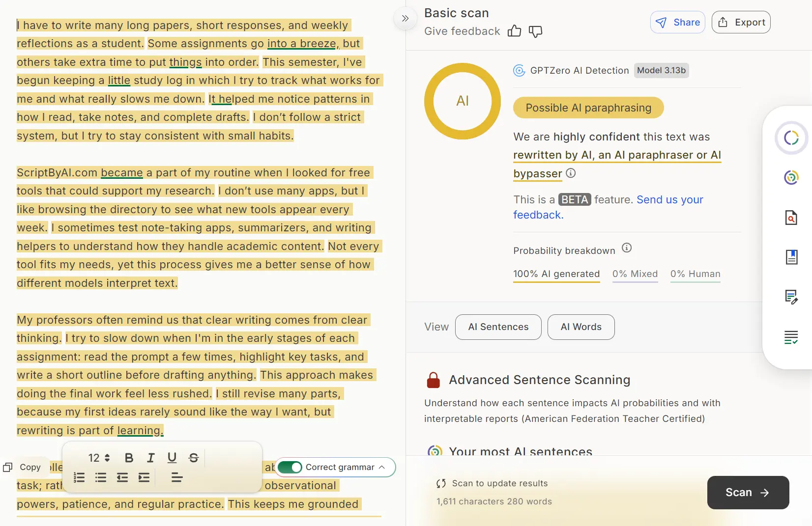The height and width of the screenshot is (526, 812).
Task: Apply strikethrough formatting
Action: point(193,458)
